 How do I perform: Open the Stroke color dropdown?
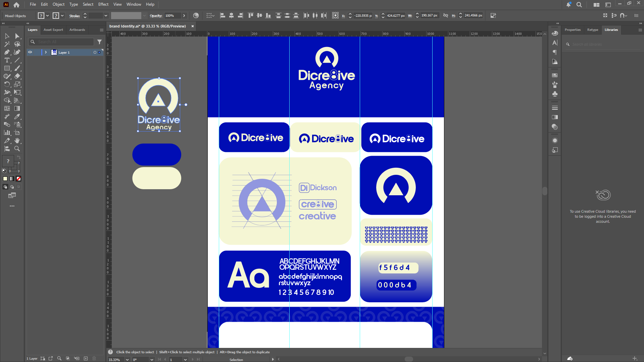(62, 15)
